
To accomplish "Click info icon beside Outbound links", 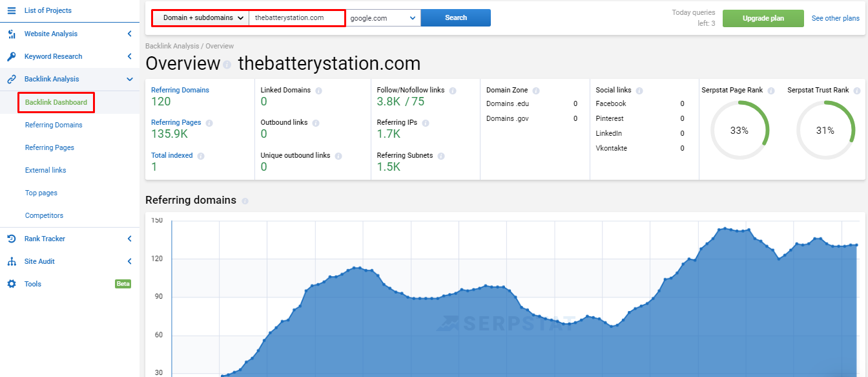I will (316, 123).
